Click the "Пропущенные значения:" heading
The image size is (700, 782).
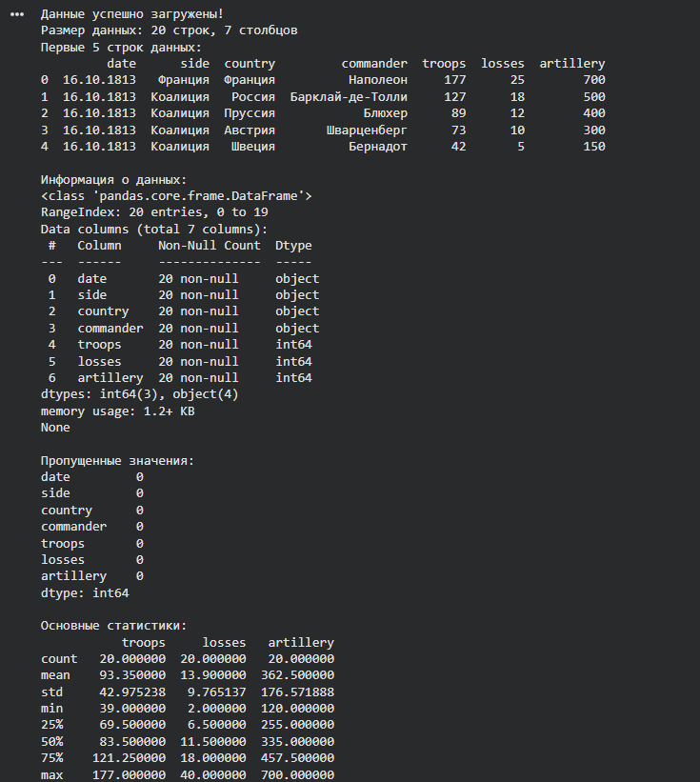[117, 460]
